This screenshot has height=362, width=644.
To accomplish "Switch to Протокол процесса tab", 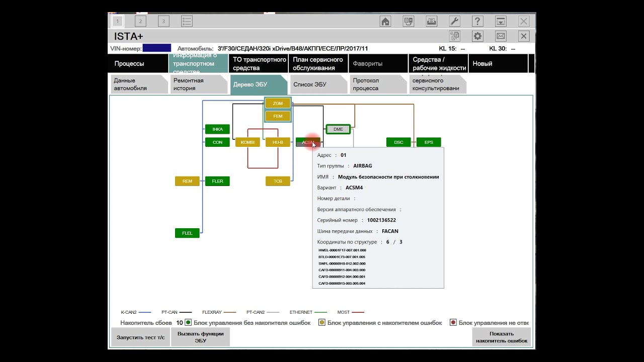I will pyautogui.click(x=378, y=84).
